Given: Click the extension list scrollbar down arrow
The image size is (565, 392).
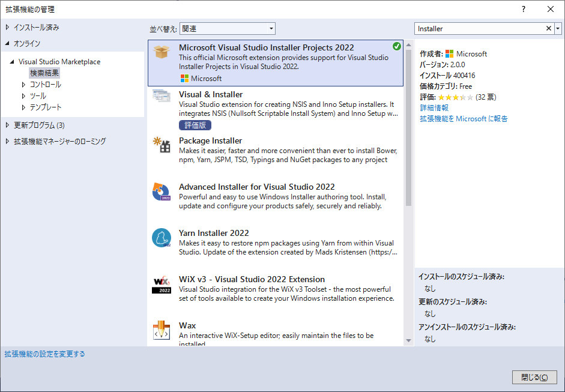Looking at the screenshot, I should pyautogui.click(x=408, y=341).
